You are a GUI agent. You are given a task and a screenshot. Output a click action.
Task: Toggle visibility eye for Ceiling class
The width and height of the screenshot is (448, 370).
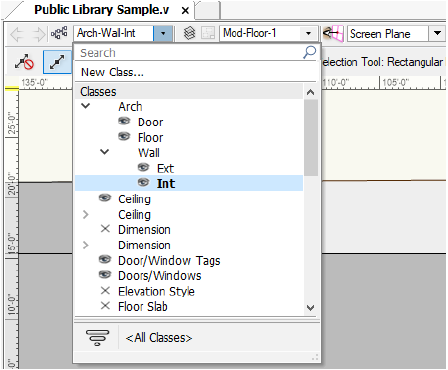[x=105, y=198]
